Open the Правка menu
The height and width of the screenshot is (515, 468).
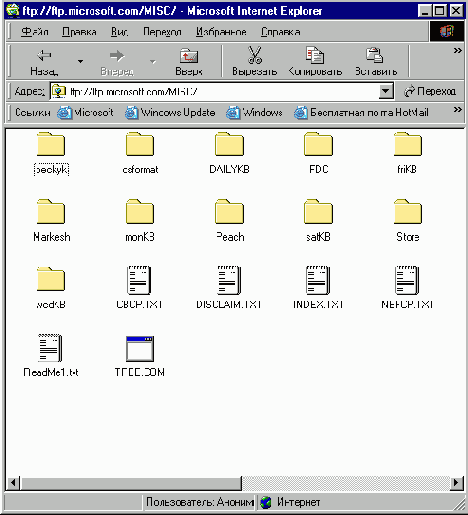[x=79, y=32]
